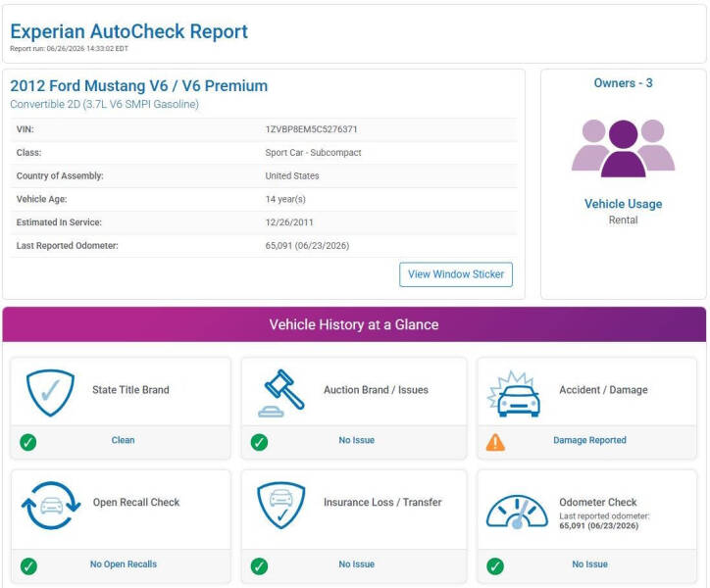Viewport: 710px width, 588px height.
Task: Click the green checkmark under Auction Brand / Issues
Action: pos(259,442)
